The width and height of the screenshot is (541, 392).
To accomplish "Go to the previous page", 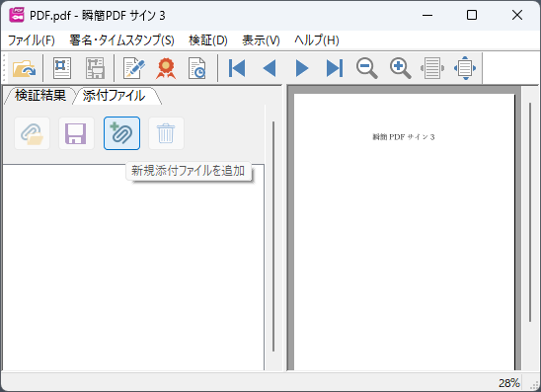I will [x=270, y=68].
